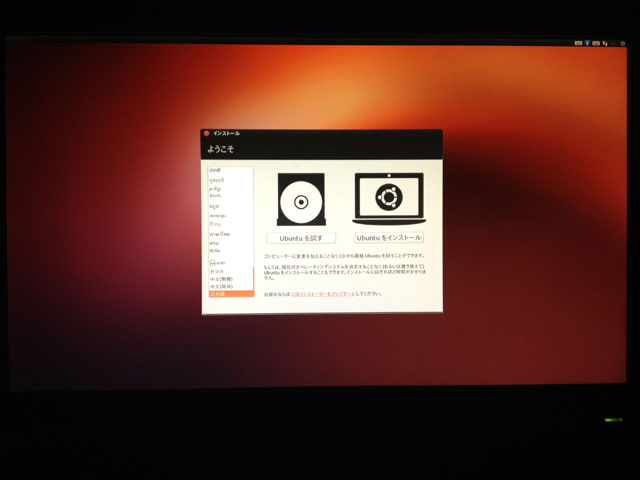Open the installer update link in red
This screenshot has width=640, height=480.
click(323, 294)
